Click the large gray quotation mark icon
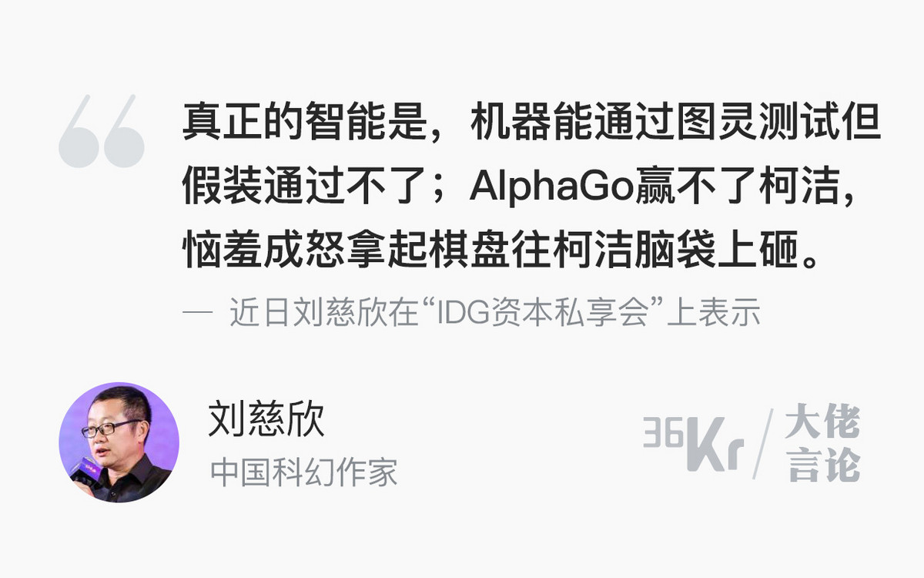The width and height of the screenshot is (924, 578). pos(102,131)
